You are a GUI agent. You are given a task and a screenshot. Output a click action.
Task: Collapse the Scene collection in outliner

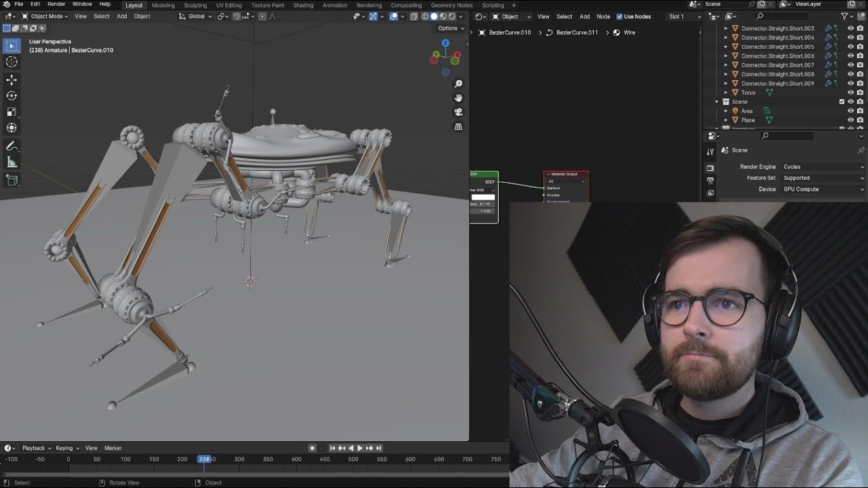tap(717, 102)
